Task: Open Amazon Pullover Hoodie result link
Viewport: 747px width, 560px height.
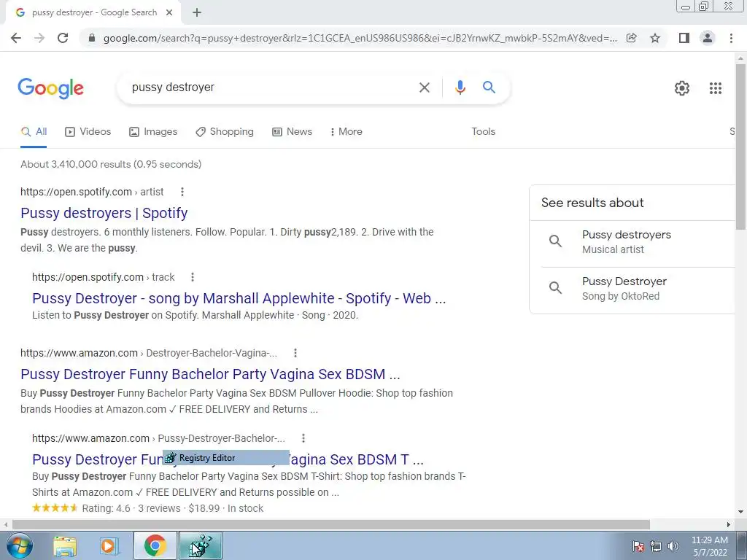Action: (x=210, y=374)
